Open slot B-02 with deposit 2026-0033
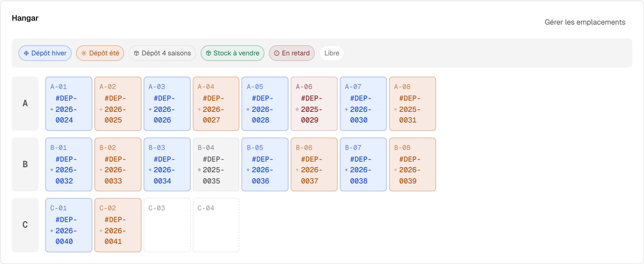This screenshot has height=264, width=644. pyautogui.click(x=118, y=164)
